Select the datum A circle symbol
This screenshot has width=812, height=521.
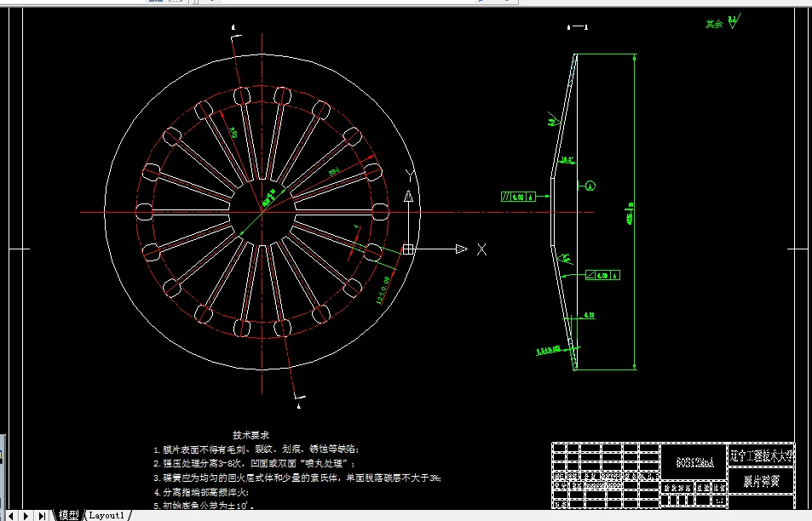[x=590, y=186]
